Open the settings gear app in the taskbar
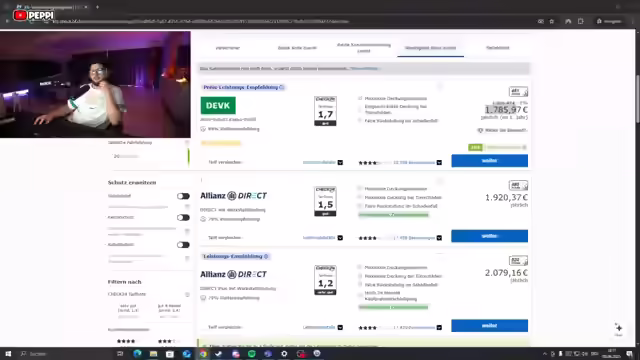The width and height of the screenshot is (640, 360). coord(284,354)
